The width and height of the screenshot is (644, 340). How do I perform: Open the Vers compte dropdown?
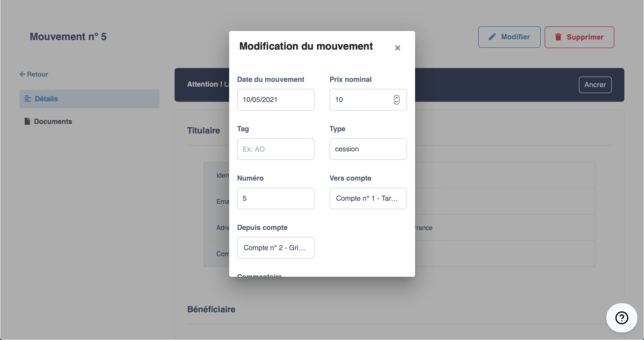tap(368, 198)
